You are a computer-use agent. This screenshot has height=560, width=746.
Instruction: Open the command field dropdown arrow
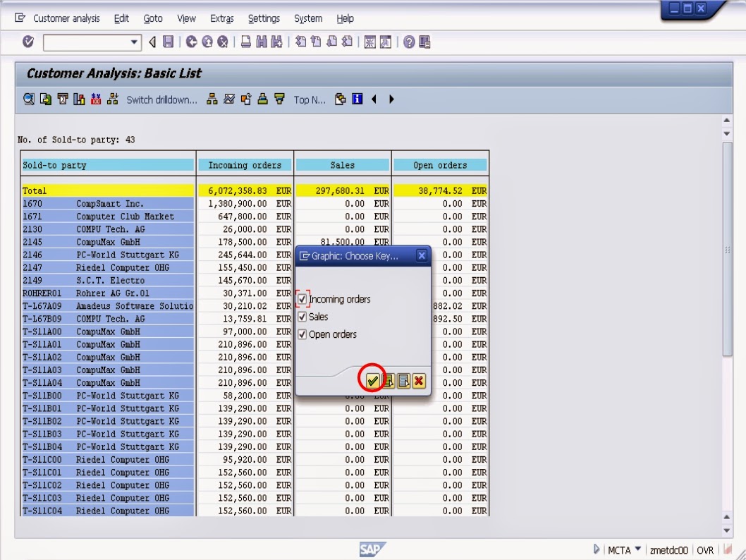click(134, 42)
